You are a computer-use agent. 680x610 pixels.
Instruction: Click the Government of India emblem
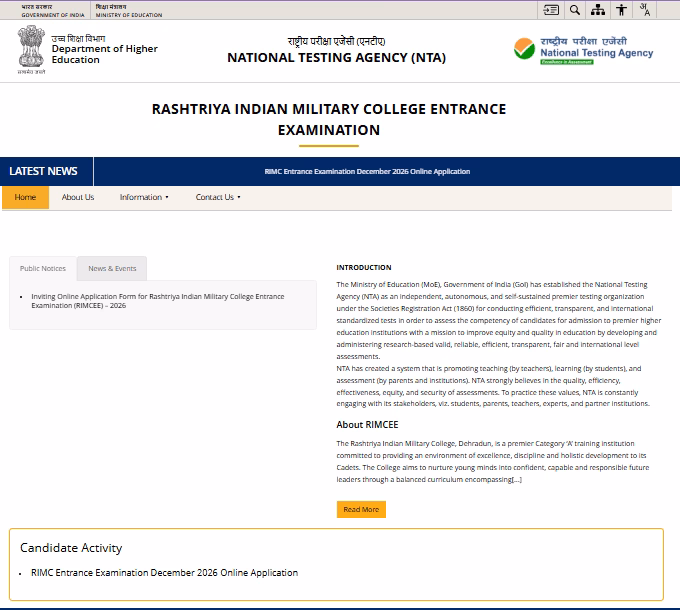31,49
